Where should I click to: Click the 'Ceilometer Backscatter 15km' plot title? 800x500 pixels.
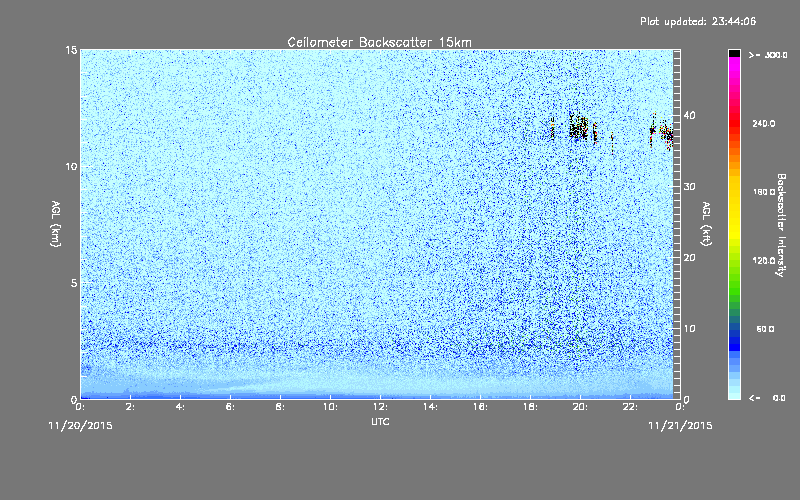tap(379, 42)
